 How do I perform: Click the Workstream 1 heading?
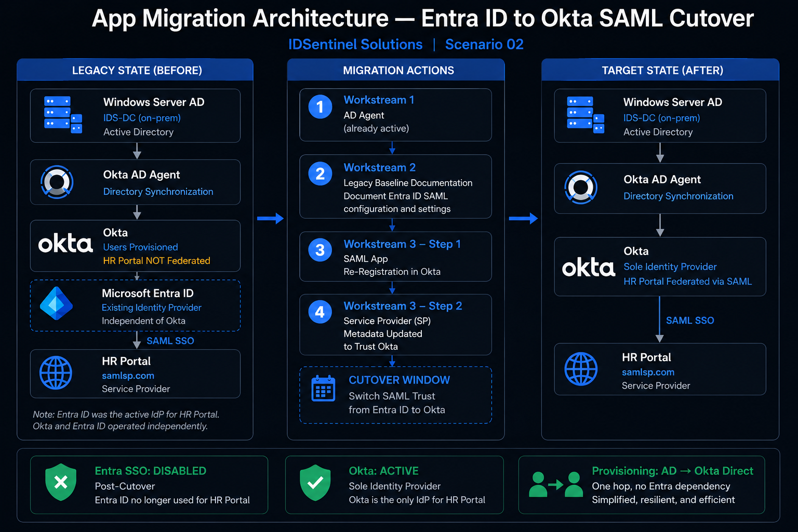tap(379, 100)
